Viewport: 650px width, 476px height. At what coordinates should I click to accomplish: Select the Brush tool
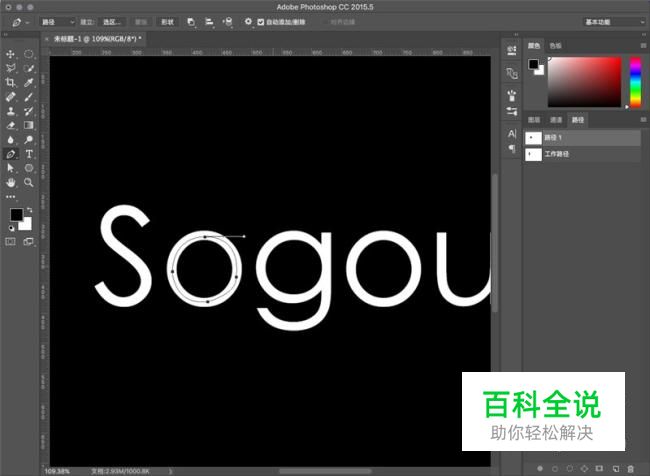click(28, 97)
